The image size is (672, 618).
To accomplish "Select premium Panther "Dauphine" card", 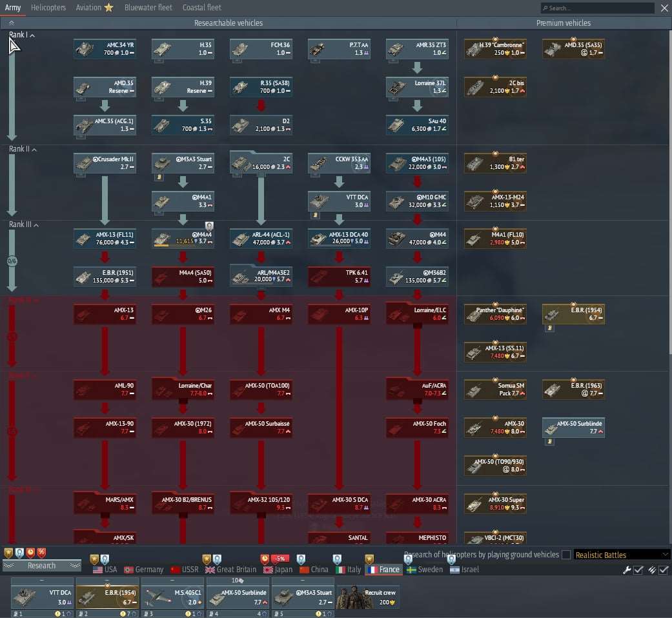I will 495,314.
